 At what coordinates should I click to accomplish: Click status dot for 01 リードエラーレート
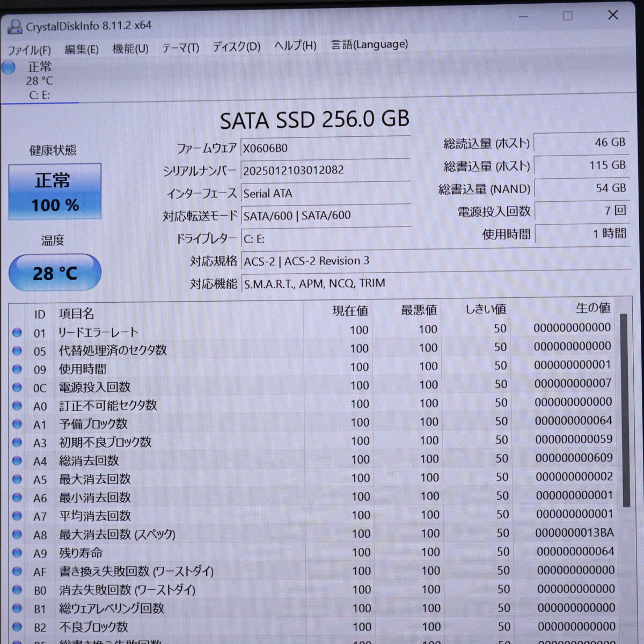tap(17, 333)
